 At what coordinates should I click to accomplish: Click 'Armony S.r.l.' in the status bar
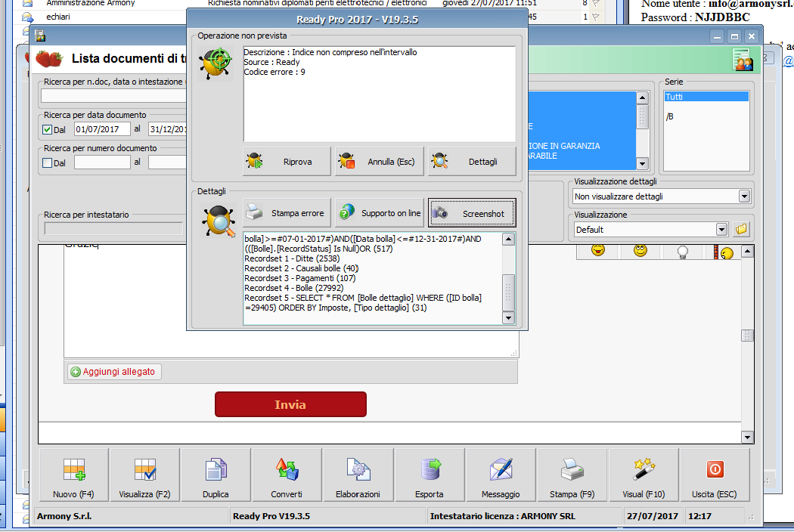64,516
